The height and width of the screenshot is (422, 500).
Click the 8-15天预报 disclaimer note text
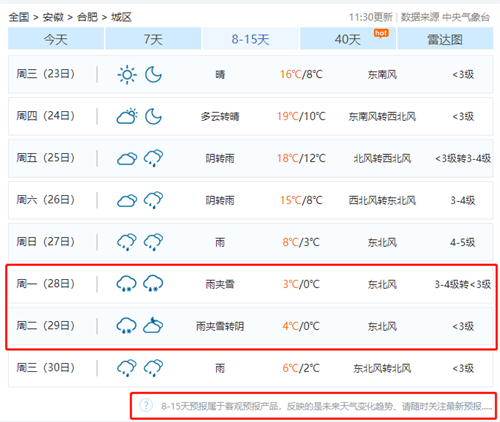coord(327,406)
